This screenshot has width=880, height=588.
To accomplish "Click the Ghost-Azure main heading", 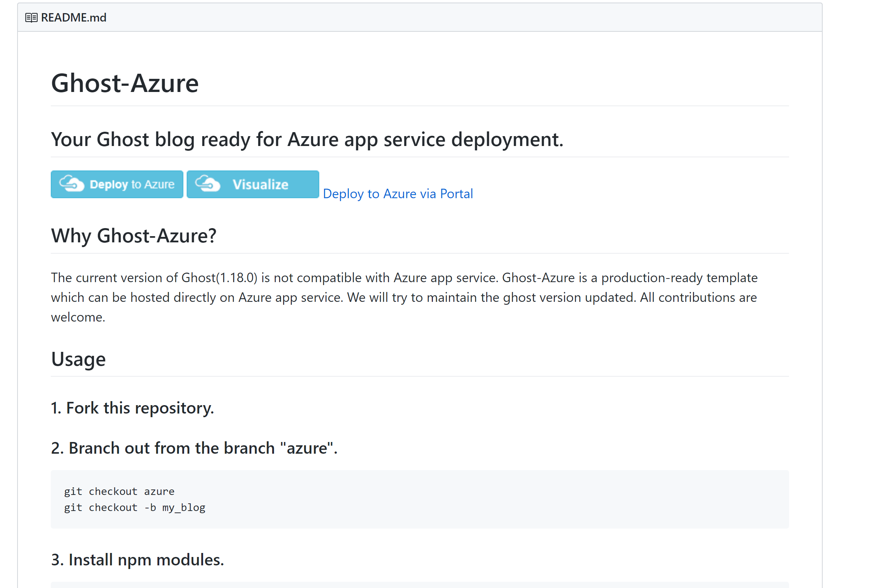I will click(x=125, y=83).
